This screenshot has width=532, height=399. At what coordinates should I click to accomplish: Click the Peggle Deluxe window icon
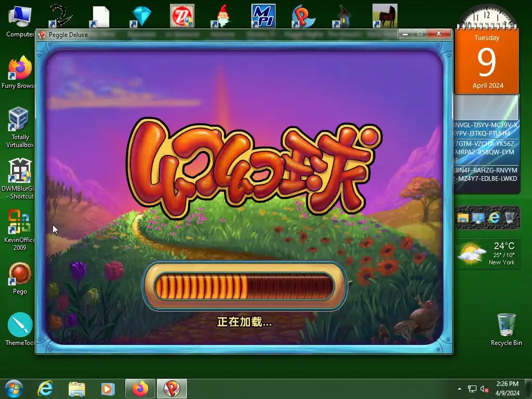(x=42, y=35)
